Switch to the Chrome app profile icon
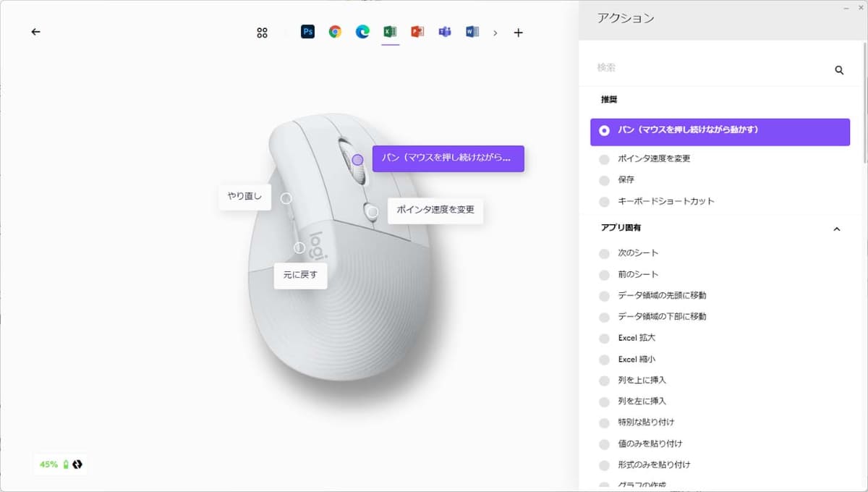Viewport: 868px width, 492px height. pyautogui.click(x=334, y=32)
